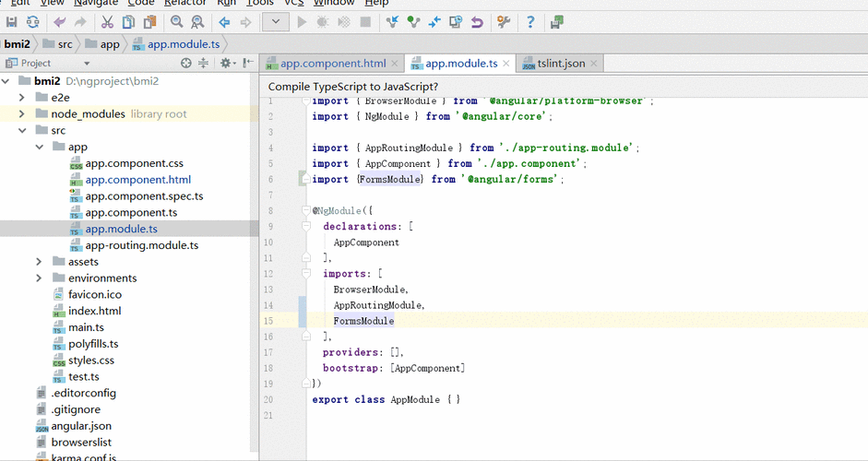Click the Save All toolbar icon

[12, 22]
